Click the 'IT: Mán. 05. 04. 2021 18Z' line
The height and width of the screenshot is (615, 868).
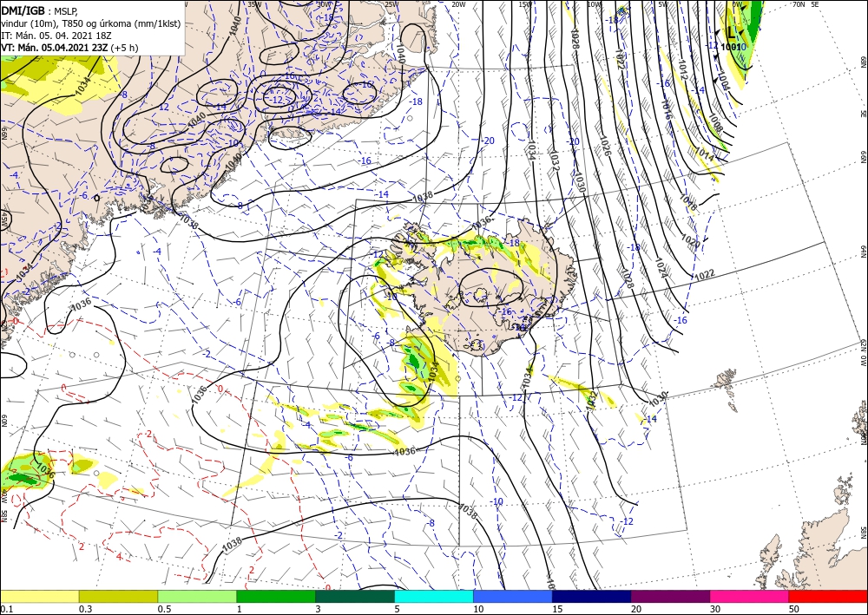56,36
